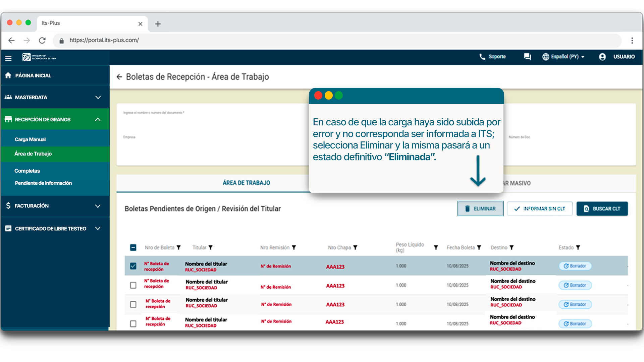Uncheck the first selected boleta row

coord(133,266)
